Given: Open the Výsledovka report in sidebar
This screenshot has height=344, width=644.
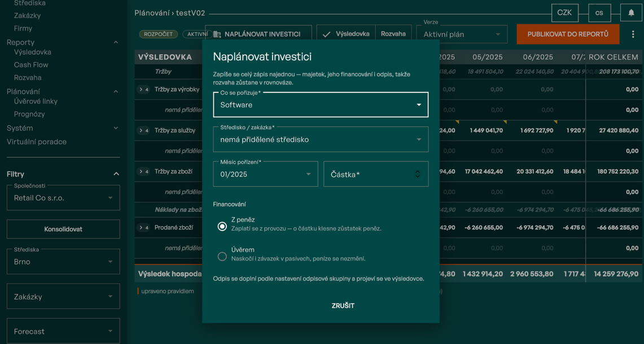Looking at the screenshot, I should tap(32, 52).
